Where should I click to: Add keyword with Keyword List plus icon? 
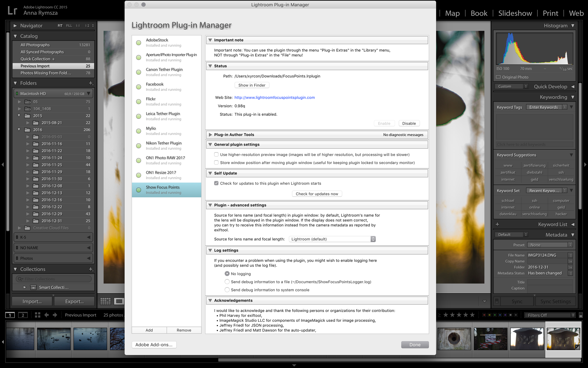[497, 224]
